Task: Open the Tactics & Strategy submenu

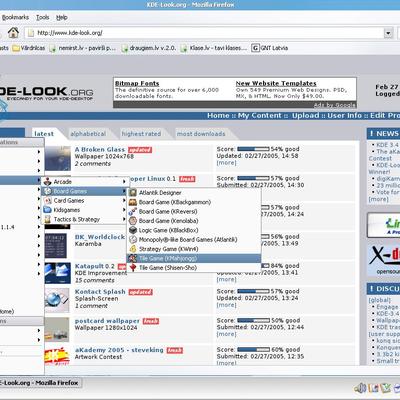Action: [x=85, y=219]
